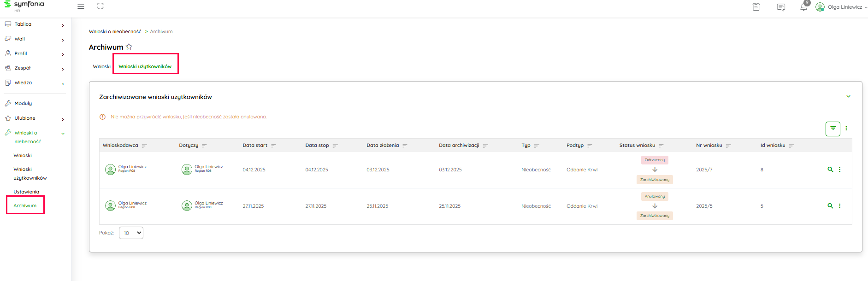Click the hamburger menu icon
The width and height of the screenshot is (868, 281).
(x=81, y=7)
